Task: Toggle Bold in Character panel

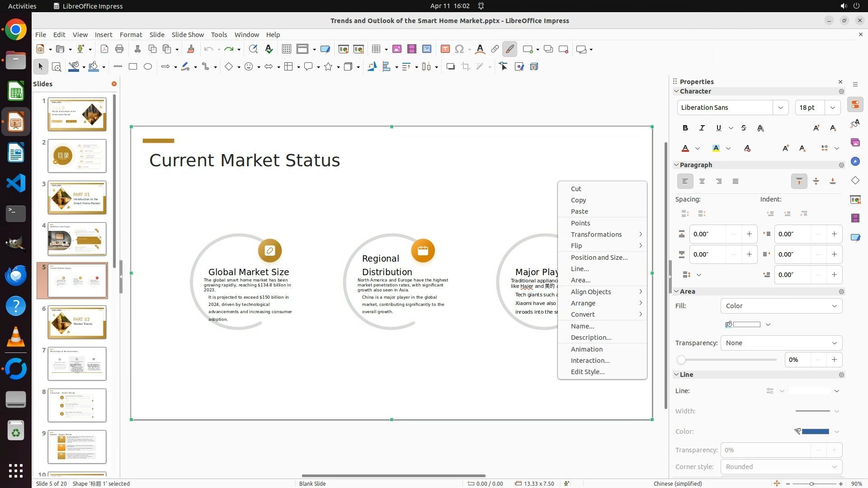Action: coord(685,128)
